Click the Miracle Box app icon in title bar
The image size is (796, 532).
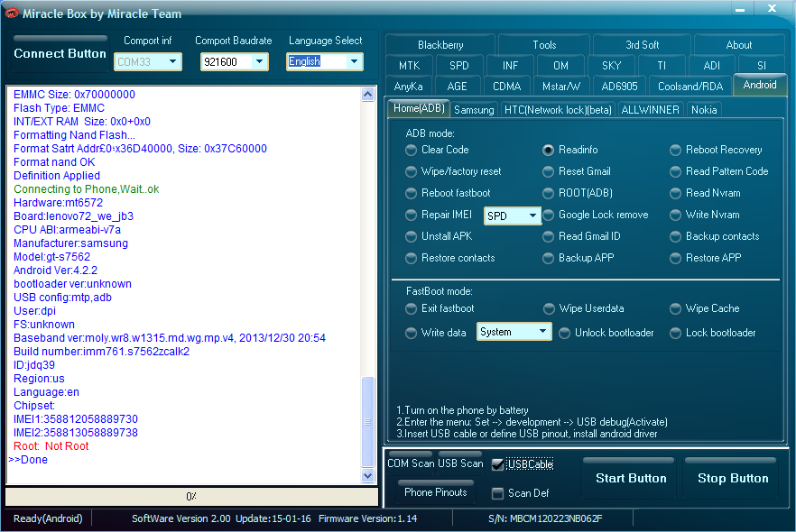(12, 14)
